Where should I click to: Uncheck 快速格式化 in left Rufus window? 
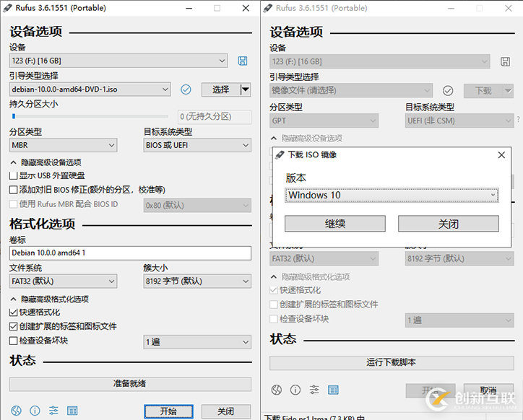(13, 312)
